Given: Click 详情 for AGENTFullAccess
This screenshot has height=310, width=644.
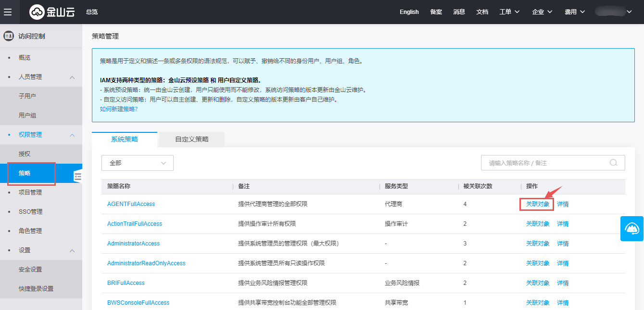Looking at the screenshot, I should pyautogui.click(x=563, y=204).
